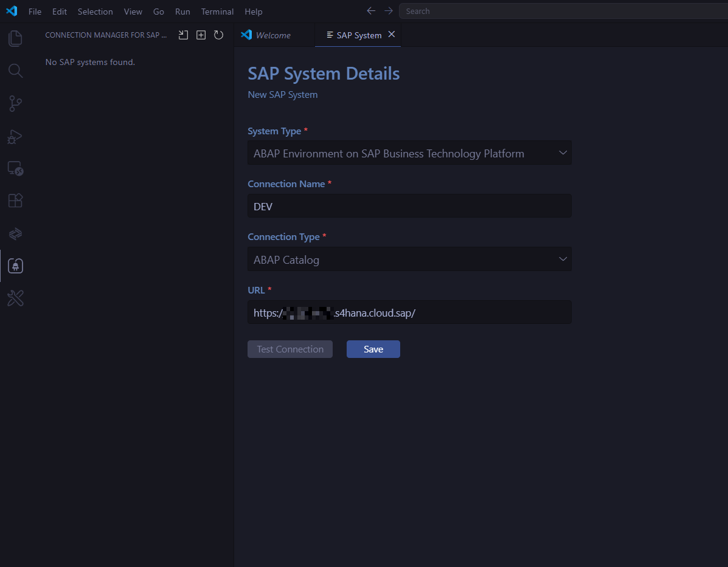Open the crossed tools icon in activity bar

[x=15, y=298]
